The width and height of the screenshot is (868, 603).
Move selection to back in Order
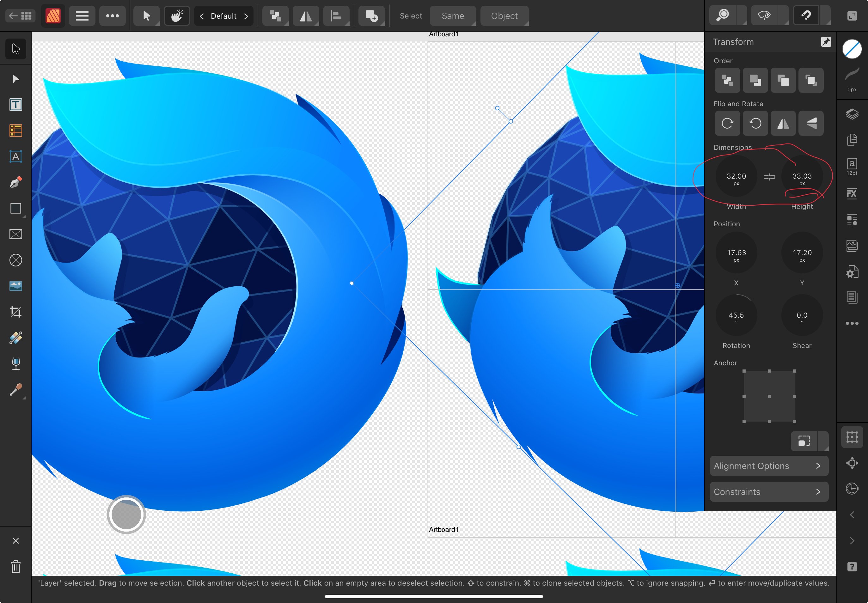[x=727, y=80]
